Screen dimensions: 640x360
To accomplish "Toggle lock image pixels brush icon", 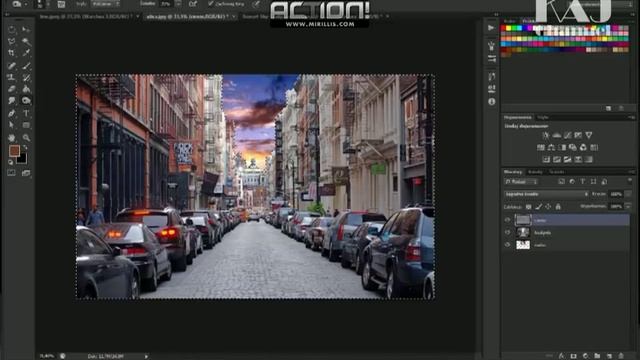I will pyautogui.click(x=539, y=207).
